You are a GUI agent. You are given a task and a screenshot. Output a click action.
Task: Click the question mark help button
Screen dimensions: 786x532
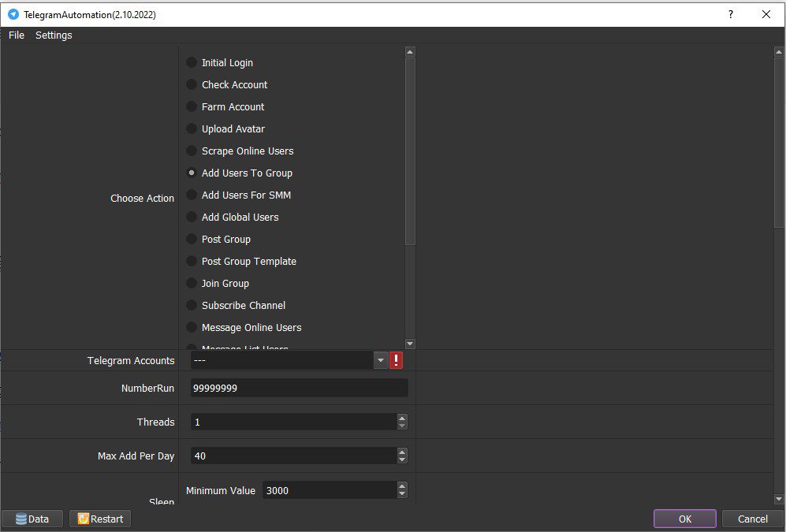click(x=731, y=14)
